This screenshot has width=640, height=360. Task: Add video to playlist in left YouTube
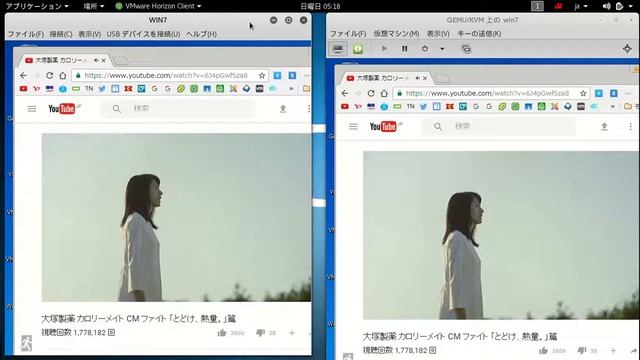coord(292,333)
